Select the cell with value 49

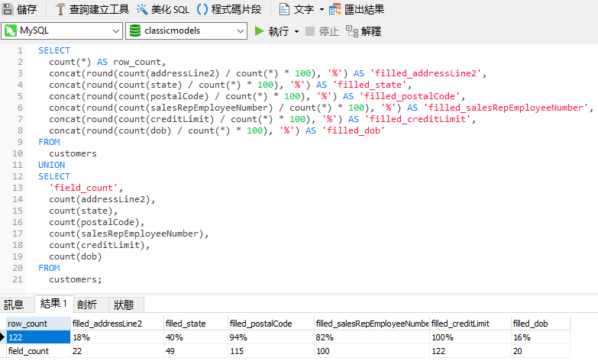pos(196,351)
